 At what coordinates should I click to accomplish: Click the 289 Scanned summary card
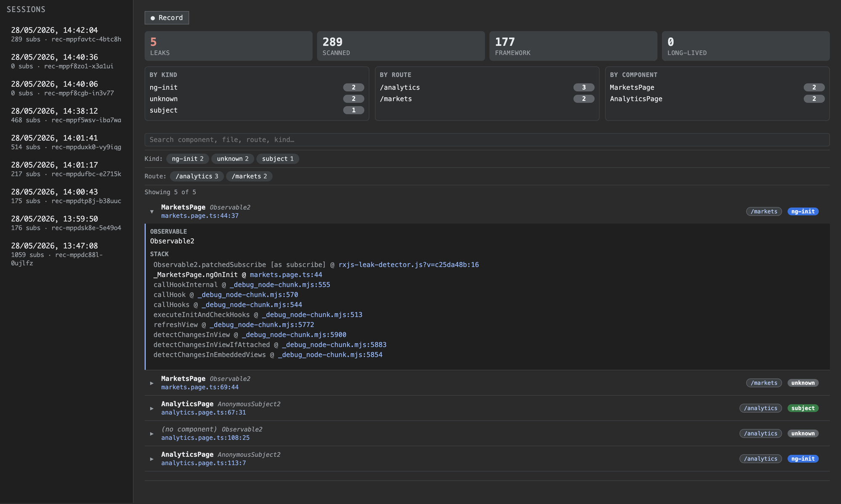tap(401, 46)
